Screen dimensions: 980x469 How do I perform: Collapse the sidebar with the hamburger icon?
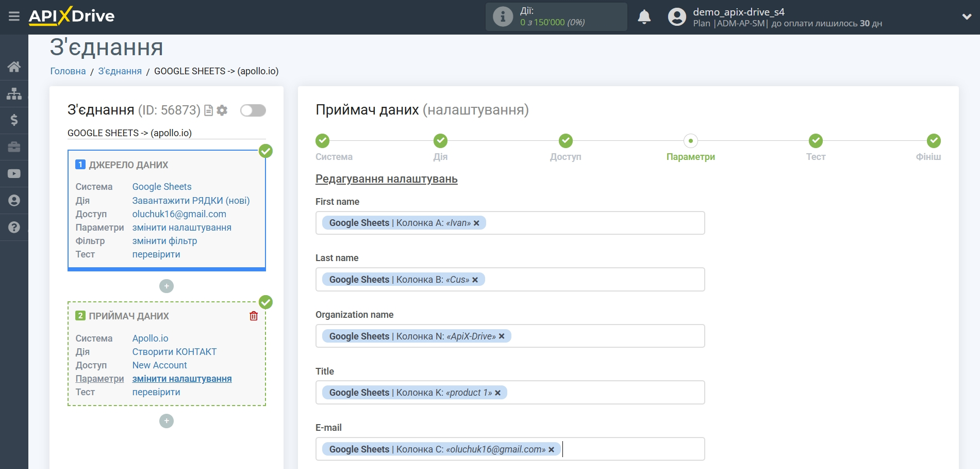pos(14,16)
